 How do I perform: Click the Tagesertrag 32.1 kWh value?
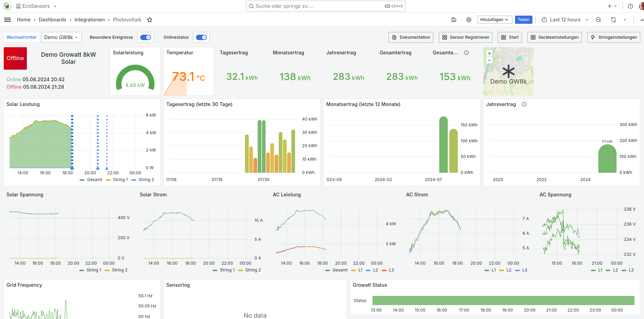coord(242,77)
